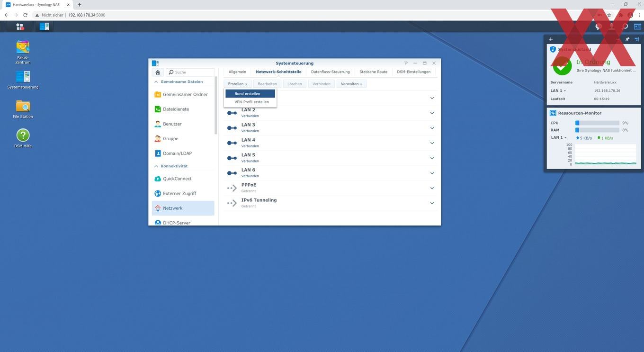Open Paket-Zentrum desktop icon
The height and width of the screenshot is (352, 644).
23,52
